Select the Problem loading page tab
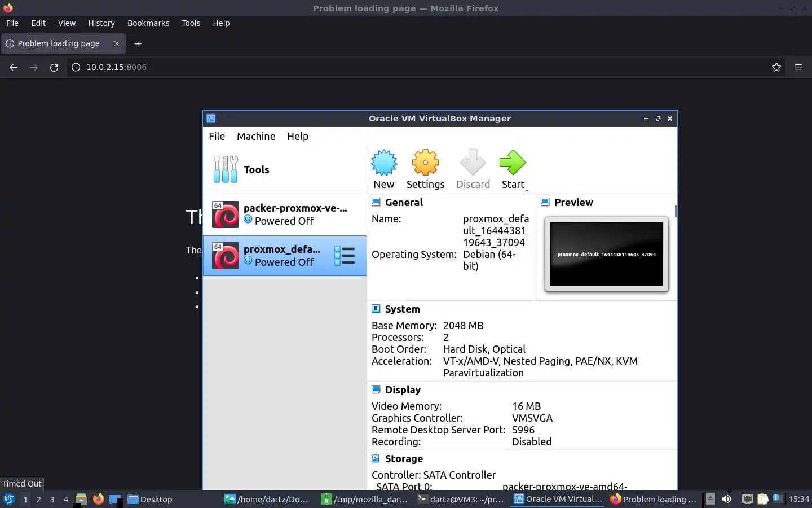 coord(63,43)
